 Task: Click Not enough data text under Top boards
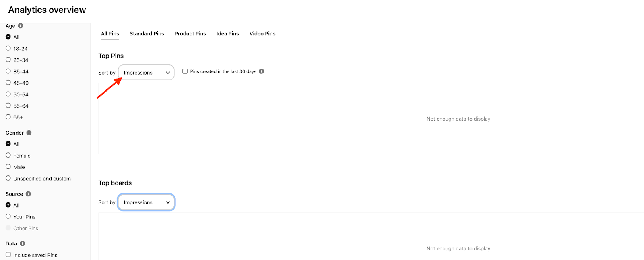[458, 249]
